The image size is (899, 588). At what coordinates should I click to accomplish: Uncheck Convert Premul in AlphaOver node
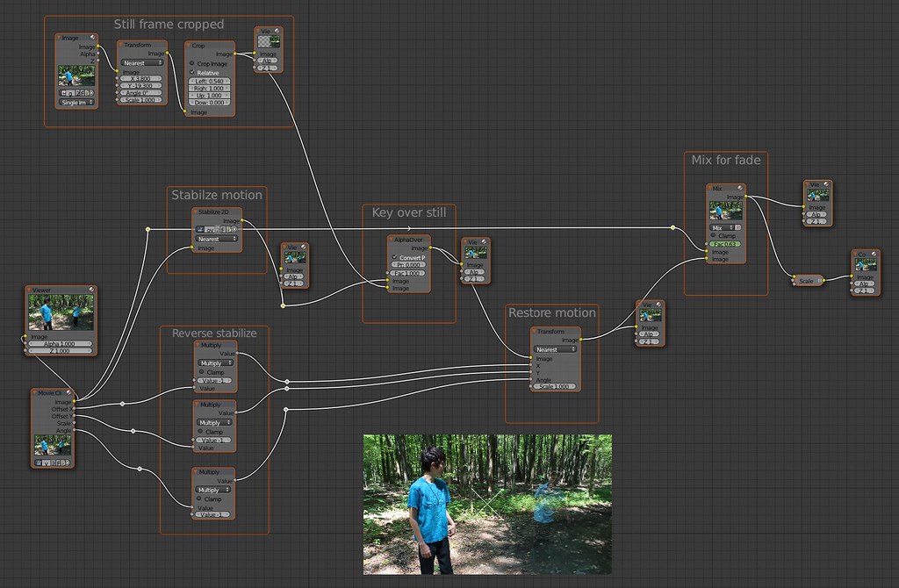tap(394, 257)
